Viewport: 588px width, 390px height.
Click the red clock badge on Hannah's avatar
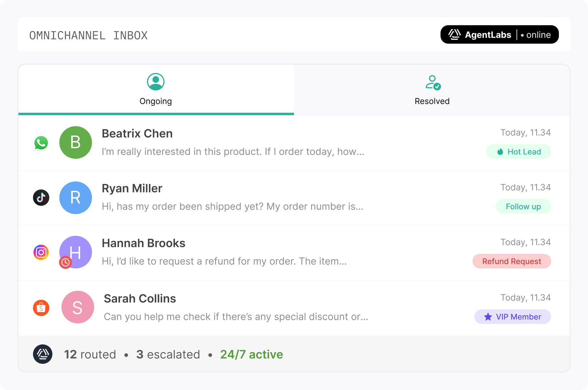(65, 262)
